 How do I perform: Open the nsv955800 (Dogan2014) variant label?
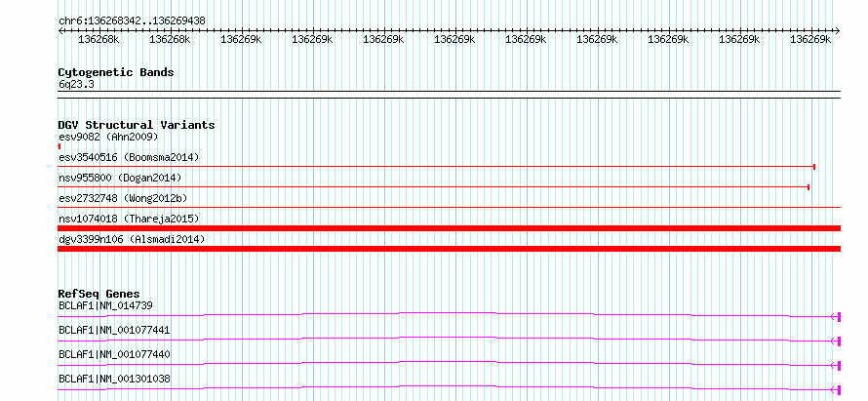120,178
